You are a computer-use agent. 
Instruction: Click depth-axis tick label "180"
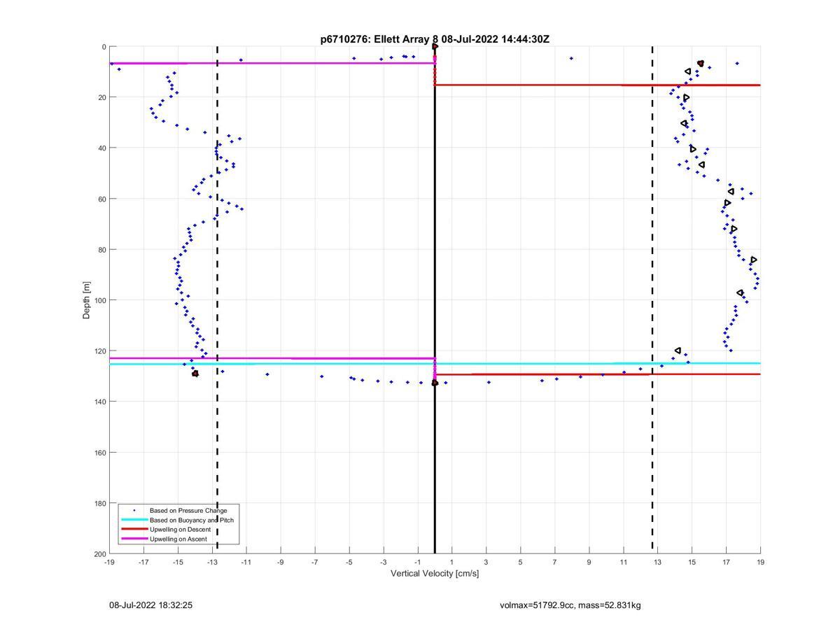101,503
